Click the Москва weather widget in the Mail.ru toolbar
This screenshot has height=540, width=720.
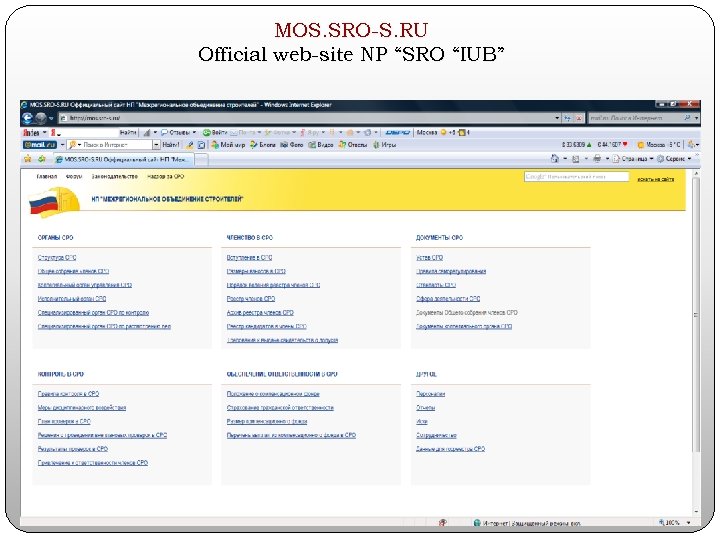pos(658,145)
